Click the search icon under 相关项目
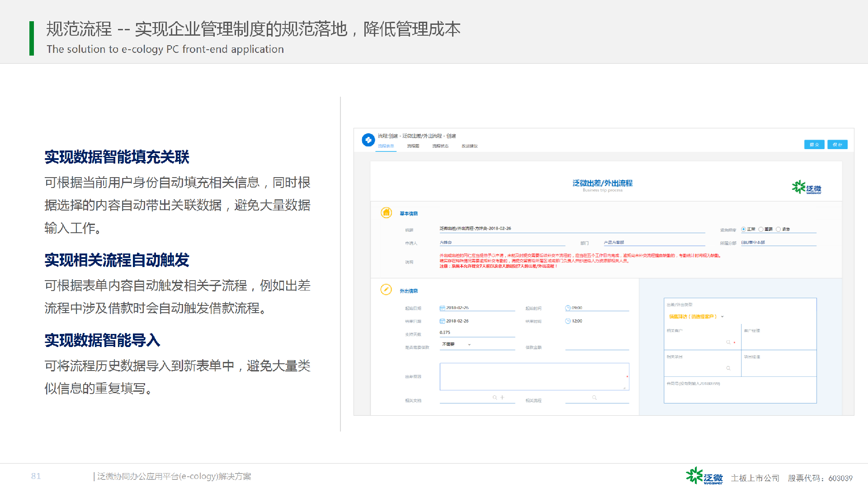Viewport: 868px width, 488px height. [728, 368]
